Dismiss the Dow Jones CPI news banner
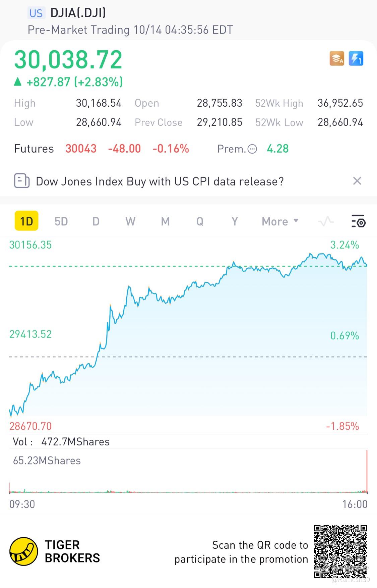The height and width of the screenshot is (588, 377). pos(357,181)
